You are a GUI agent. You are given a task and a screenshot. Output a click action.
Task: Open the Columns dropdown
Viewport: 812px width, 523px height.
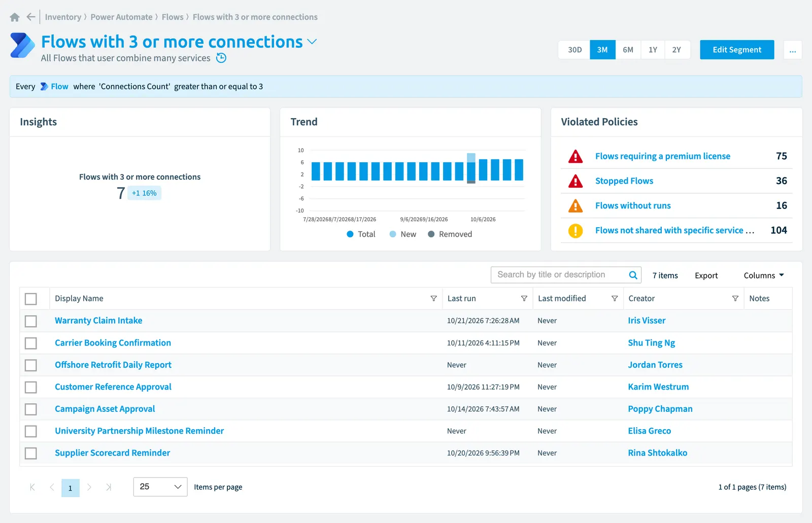(x=764, y=275)
